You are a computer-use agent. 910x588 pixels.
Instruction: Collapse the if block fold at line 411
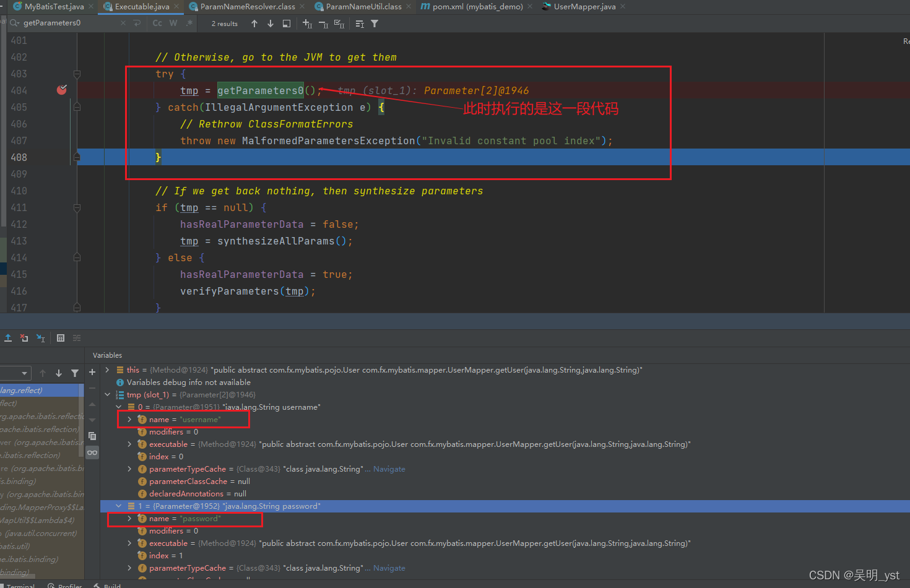pyautogui.click(x=77, y=207)
